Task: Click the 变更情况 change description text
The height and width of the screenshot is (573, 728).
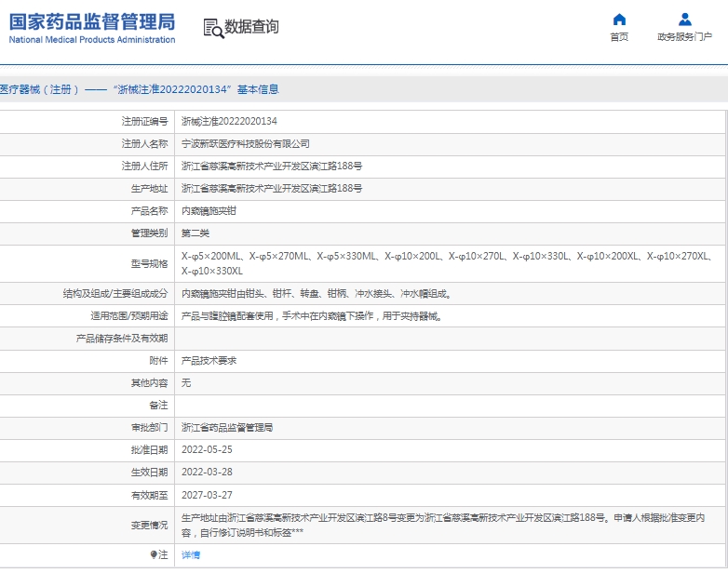Action: point(443,526)
